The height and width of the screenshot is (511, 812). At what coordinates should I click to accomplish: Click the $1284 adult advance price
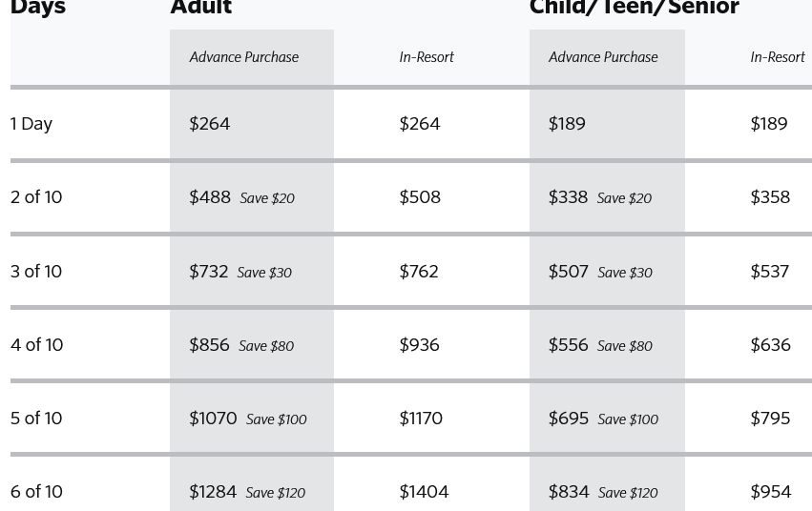pyautogui.click(x=213, y=492)
